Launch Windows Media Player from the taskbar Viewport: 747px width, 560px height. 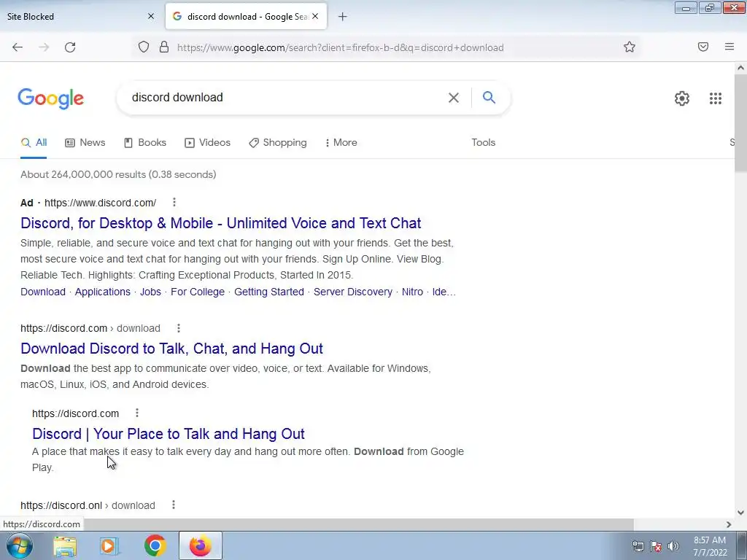coord(109,546)
